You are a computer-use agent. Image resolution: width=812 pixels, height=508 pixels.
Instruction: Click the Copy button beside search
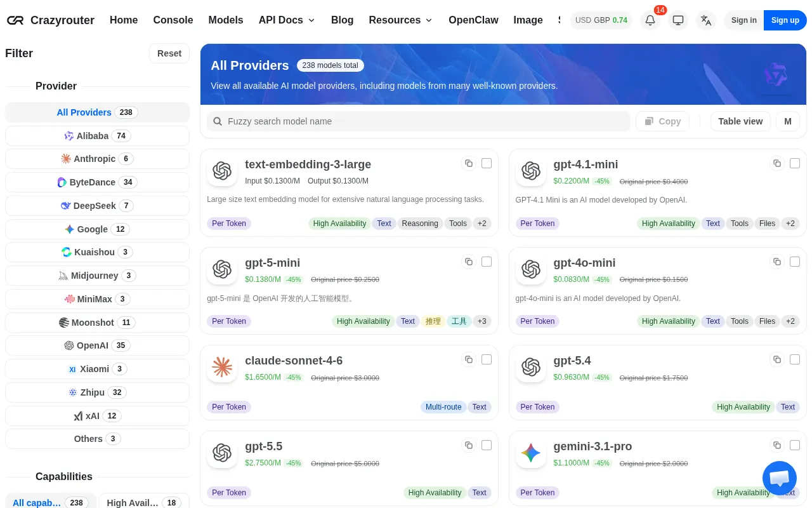662,121
